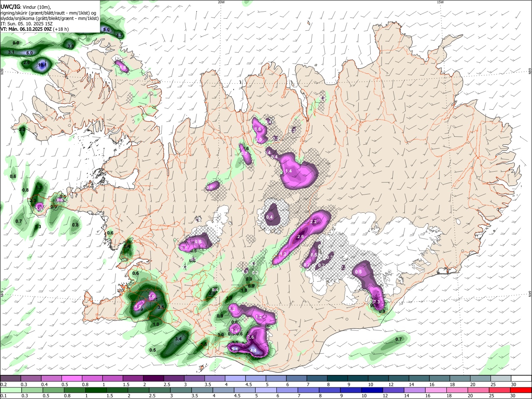Select pink snow-scale swatch beginning at 0.5
Viewport: 532px width, 399px height.
pyautogui.click(x=71, y=379)
